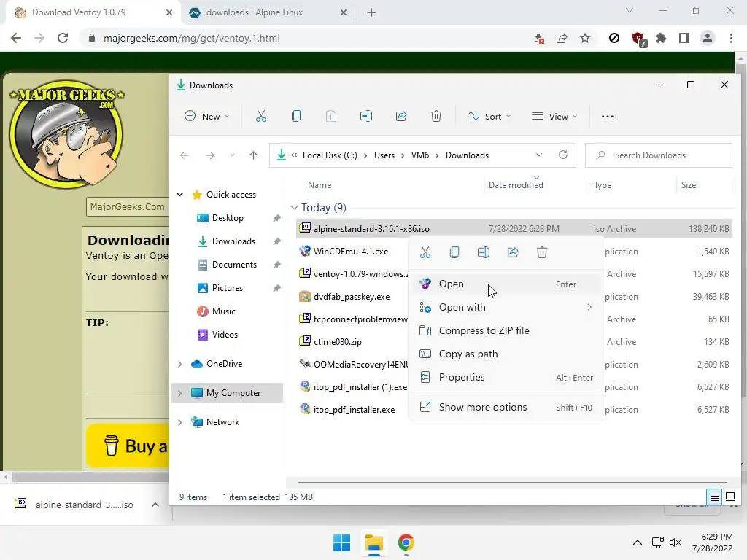Open Properties from the context menu
This screenshot has height=560, width=747.
506,377
